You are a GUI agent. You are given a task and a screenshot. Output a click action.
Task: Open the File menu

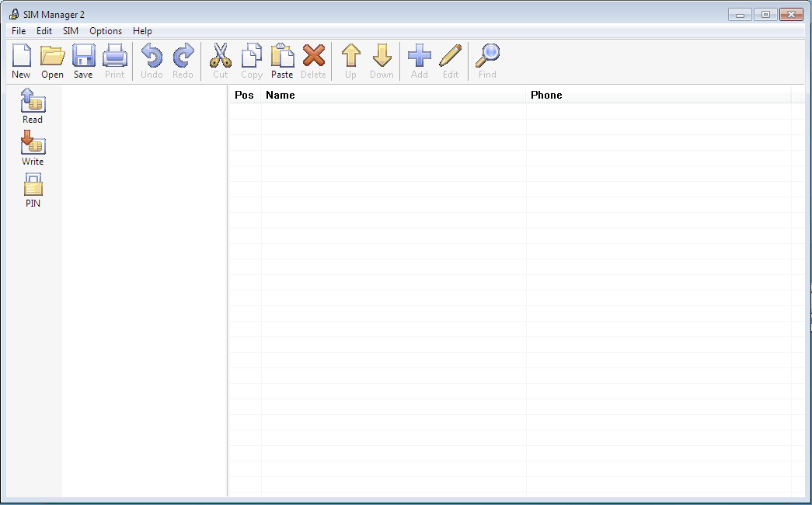(x=18, y=31)
